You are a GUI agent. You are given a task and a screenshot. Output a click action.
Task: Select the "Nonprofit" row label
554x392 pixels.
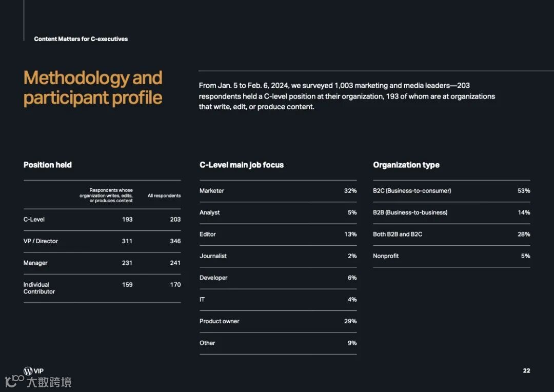(386, 256)
